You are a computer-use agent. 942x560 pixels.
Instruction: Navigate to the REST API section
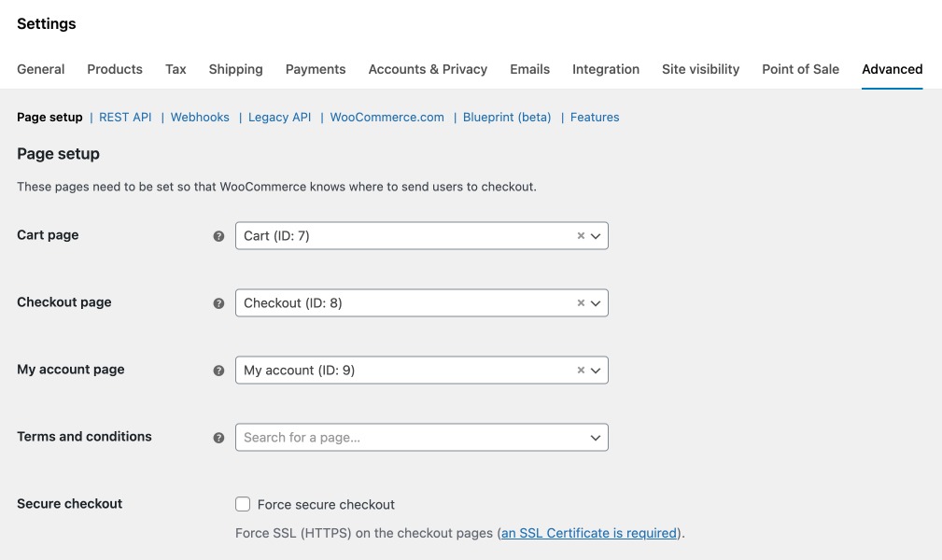pos(125,117)
